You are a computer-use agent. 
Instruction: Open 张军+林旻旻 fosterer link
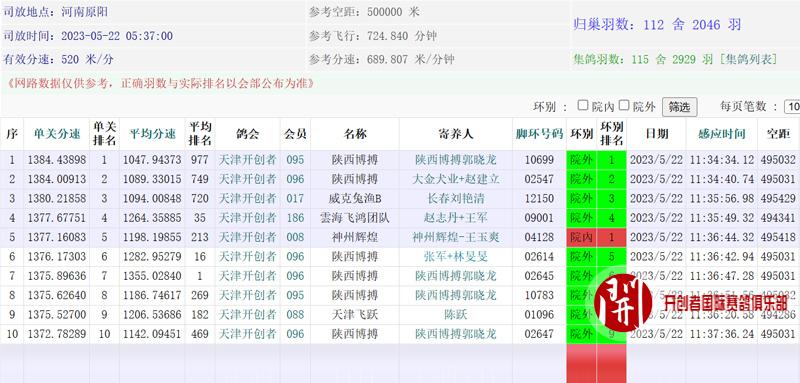(x=455, y=257)
